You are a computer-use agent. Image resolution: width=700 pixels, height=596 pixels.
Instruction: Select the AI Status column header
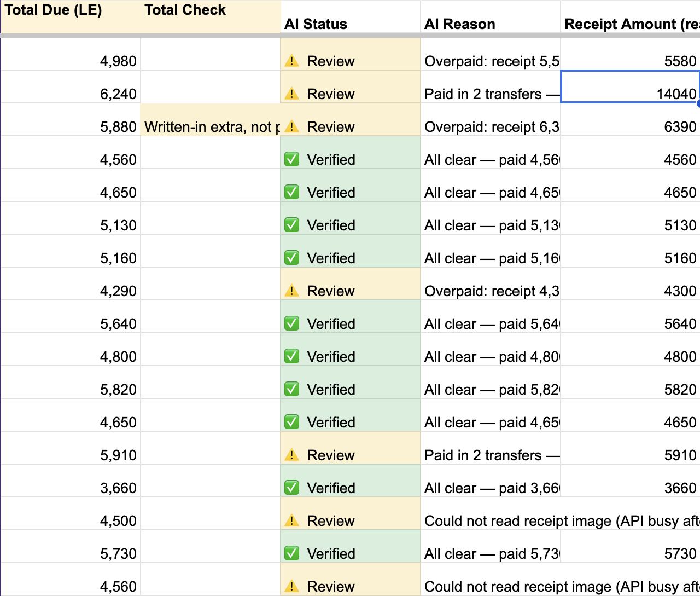click(351, 17)
